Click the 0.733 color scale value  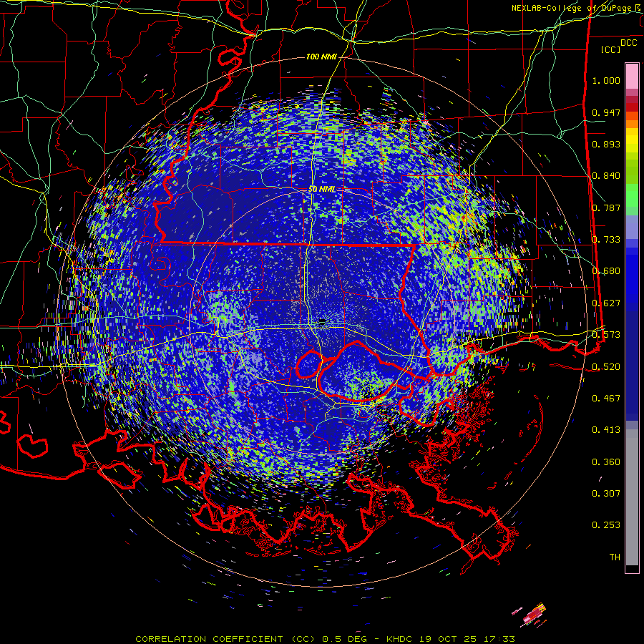[x=606, y=240]
